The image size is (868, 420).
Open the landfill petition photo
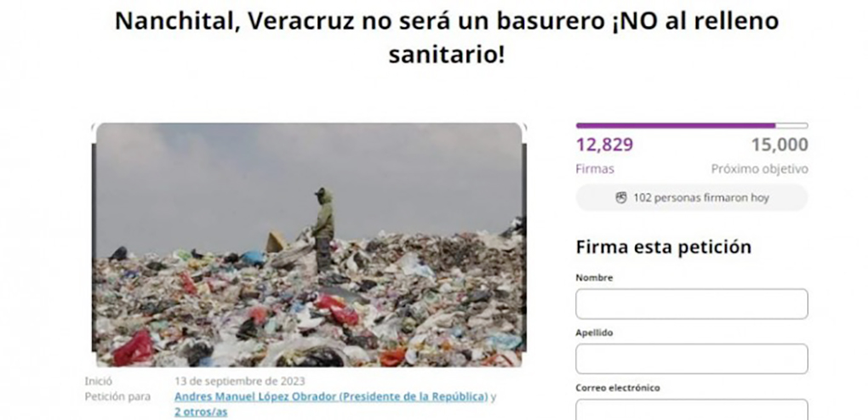(309, 245)
